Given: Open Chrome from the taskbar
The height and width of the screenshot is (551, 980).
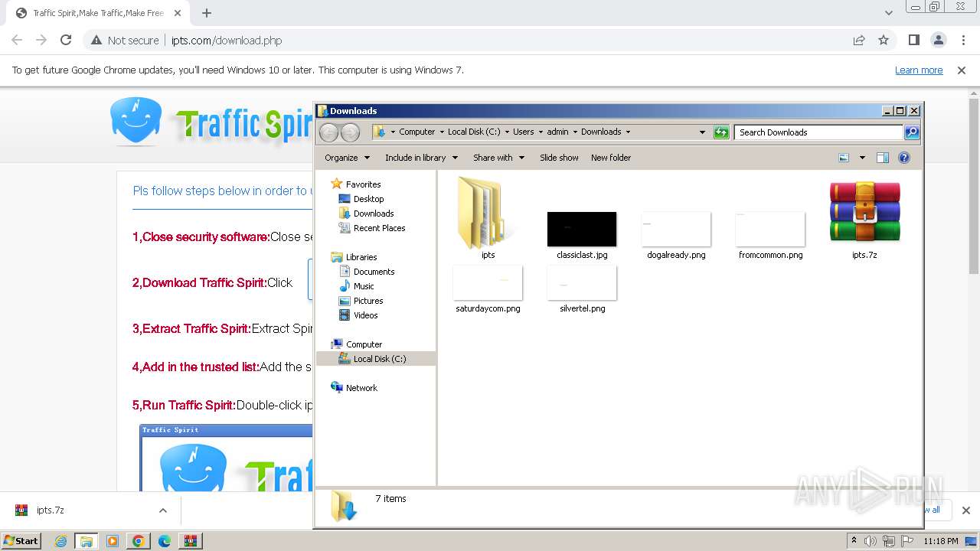Looking at the screenshot, I should pyautogui.click(x=138, y=541).
